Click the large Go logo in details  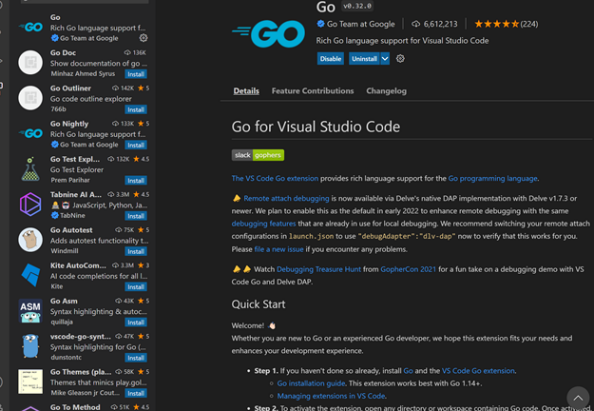pos(269,34)
